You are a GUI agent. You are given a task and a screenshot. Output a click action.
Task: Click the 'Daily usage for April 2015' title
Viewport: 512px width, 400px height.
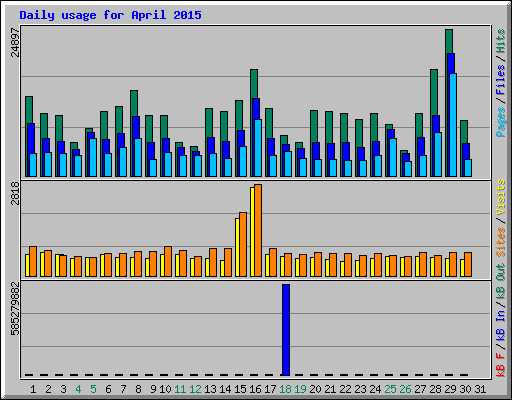click(110, 15)
